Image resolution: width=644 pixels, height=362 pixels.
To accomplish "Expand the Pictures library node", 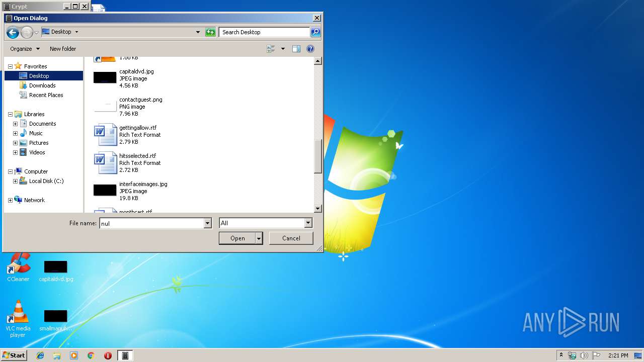I will coord(15,143).
